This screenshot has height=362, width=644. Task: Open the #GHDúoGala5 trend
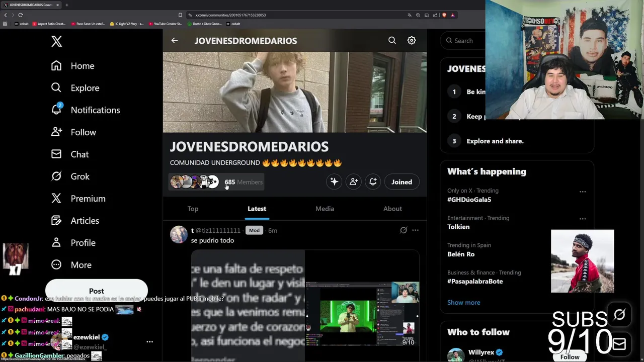469,200
